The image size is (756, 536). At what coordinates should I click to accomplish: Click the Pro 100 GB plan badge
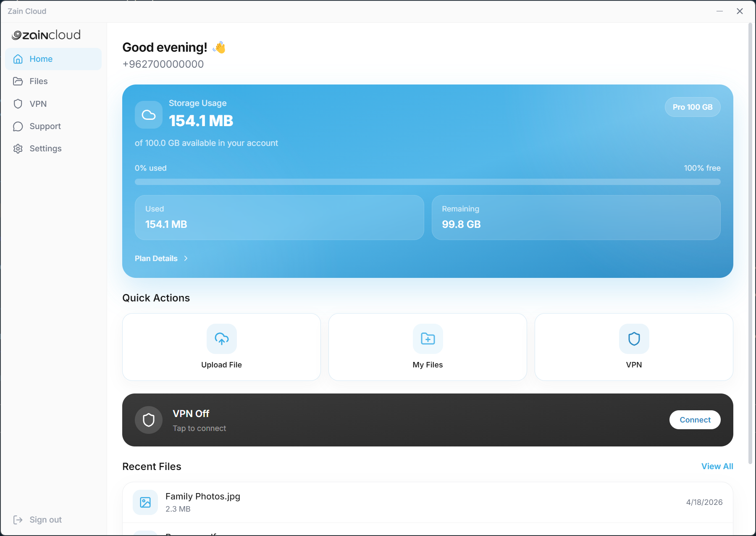point(693,107)
